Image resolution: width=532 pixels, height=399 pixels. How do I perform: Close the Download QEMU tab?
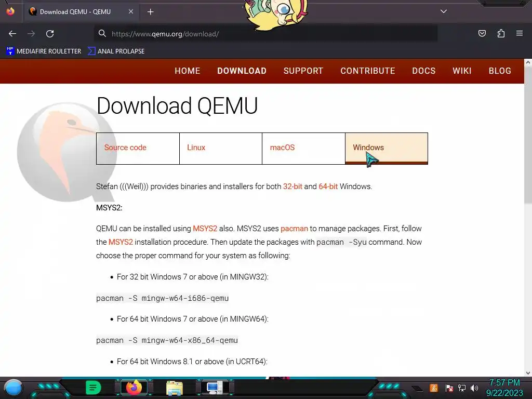[130, 11]
